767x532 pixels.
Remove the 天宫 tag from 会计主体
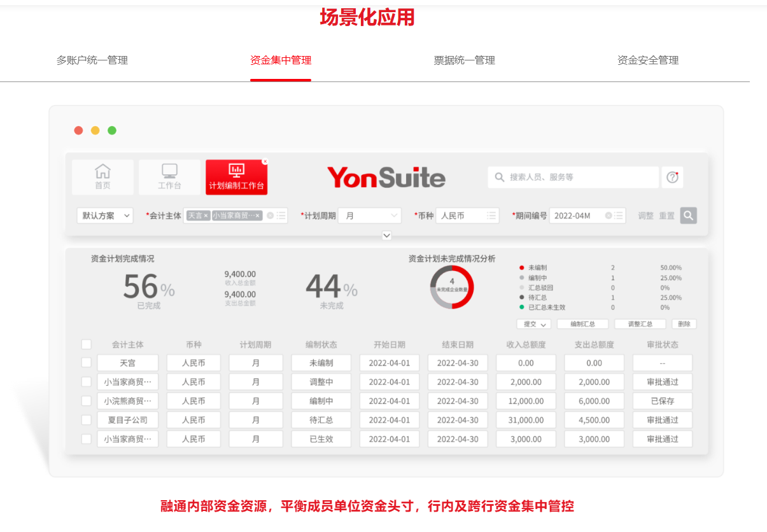(x=206, y=216)
